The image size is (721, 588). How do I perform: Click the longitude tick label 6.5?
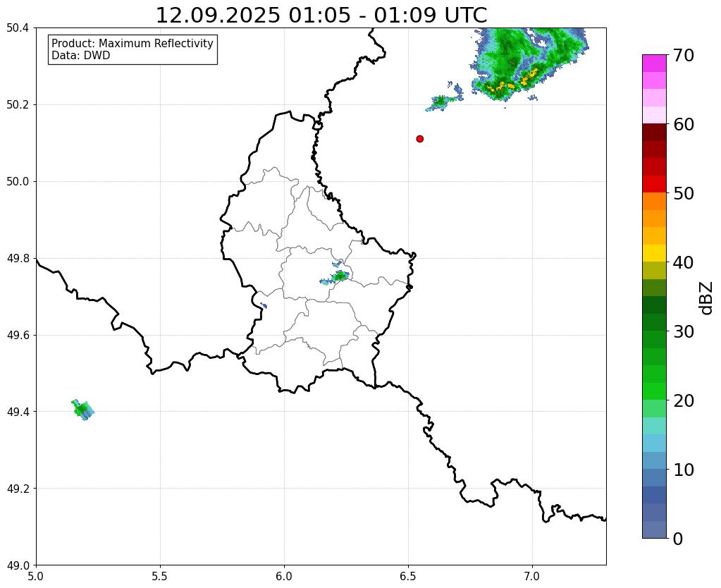click(408, 576)
